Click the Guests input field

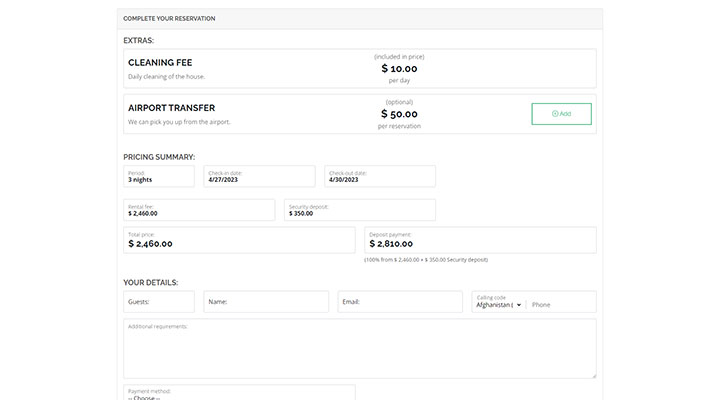point(159,302)
